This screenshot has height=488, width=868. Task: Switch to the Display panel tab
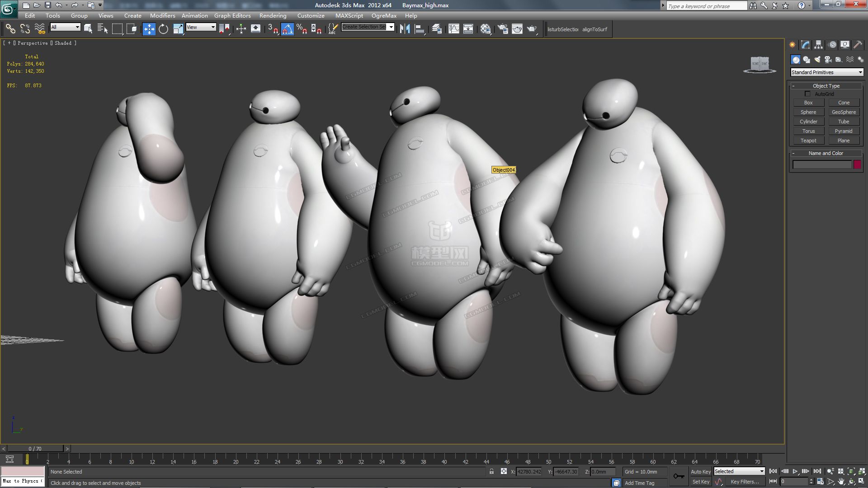click(x=844, y=45)
